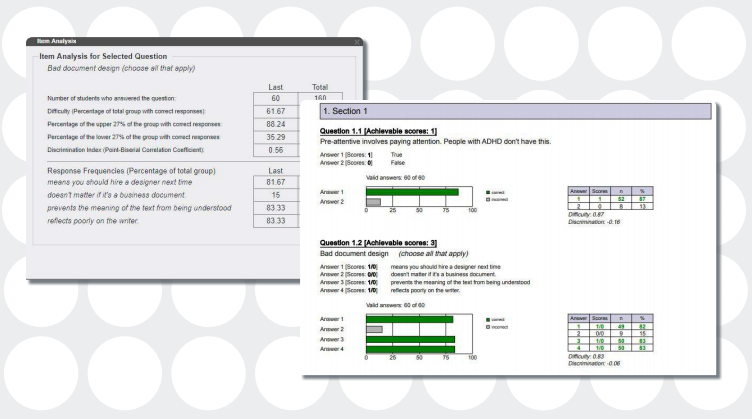Image resolution: width=752 pixels, height=419 pixels.
Task: Click the Item Analysis title bar text
Action: [57, 41]
